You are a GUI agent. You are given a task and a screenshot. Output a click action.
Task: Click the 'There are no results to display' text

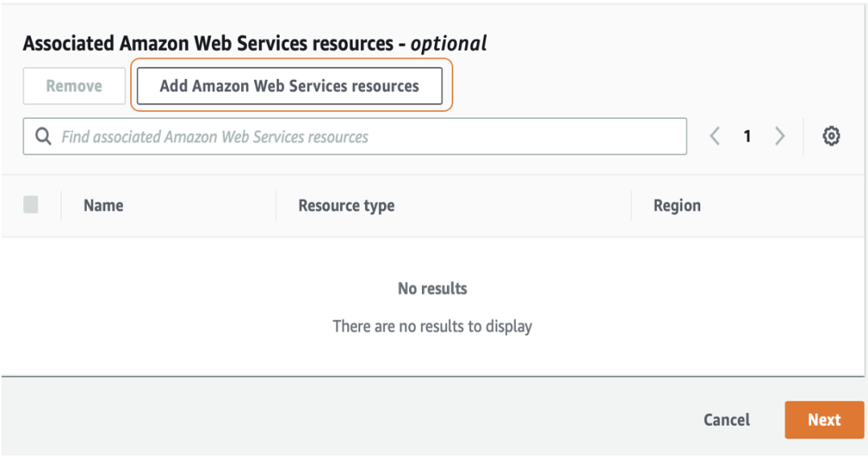click(x=432, y=327)
